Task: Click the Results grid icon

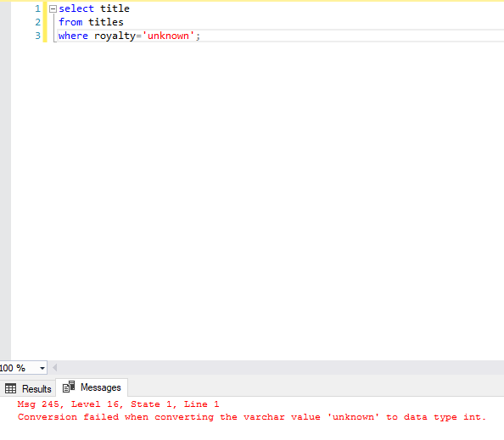Action: click(10, 388)
